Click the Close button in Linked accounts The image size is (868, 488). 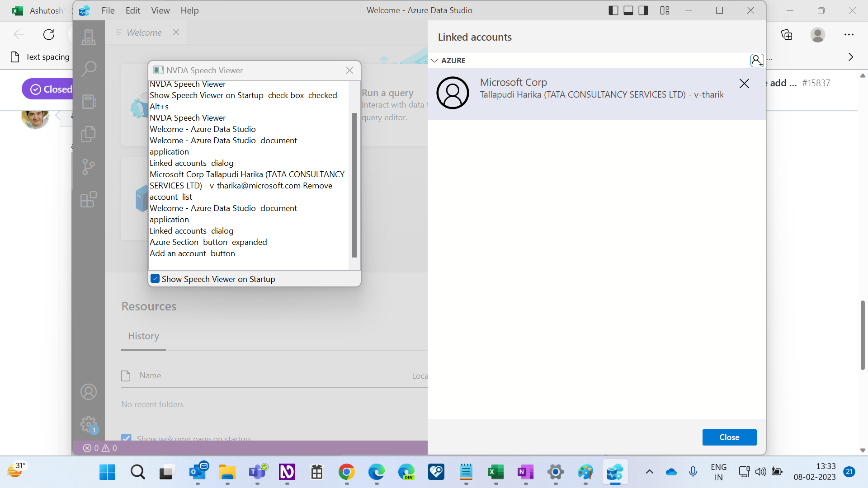click(x=729, y=437)
